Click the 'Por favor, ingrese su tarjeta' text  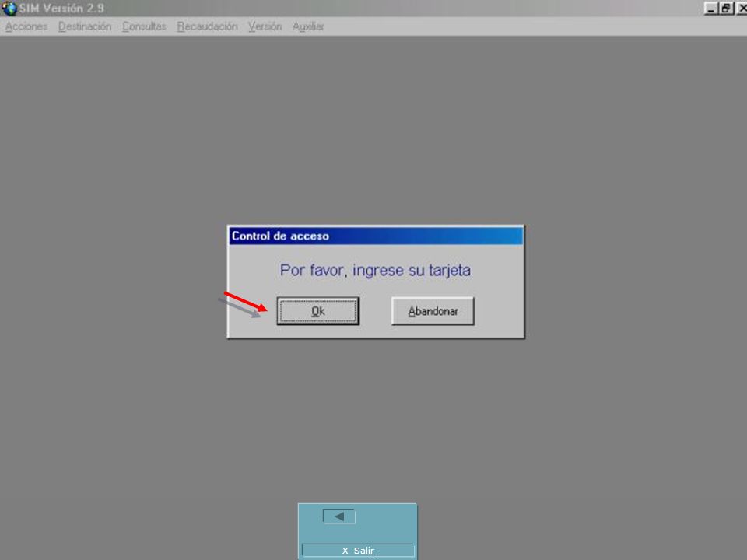[x=375, y=271]
